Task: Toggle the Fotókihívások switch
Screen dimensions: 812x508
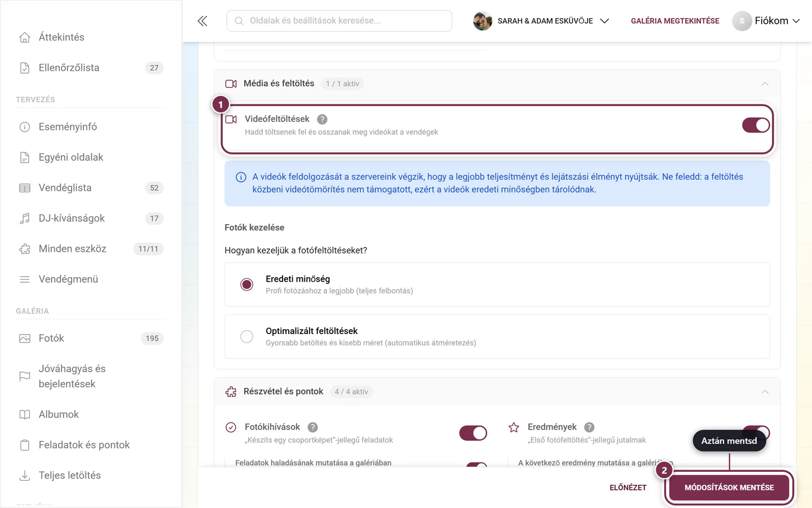Action: (x=473, y=433)
